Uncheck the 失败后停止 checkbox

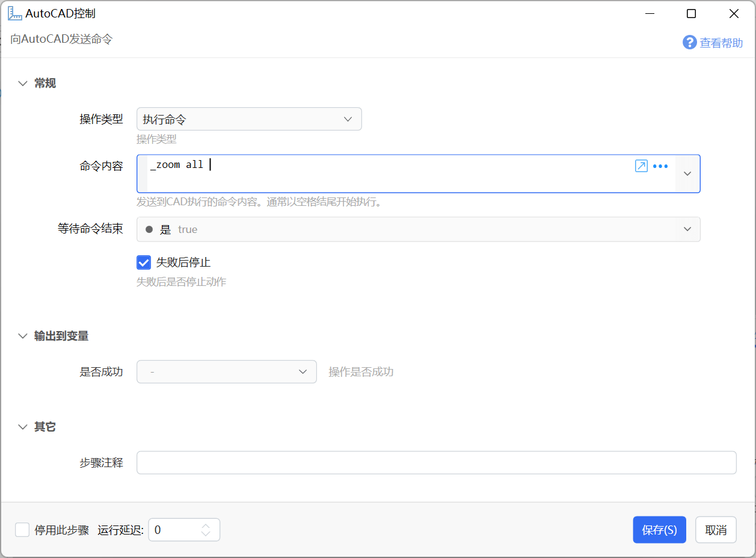pyautogui.click(x=144, y=262)
